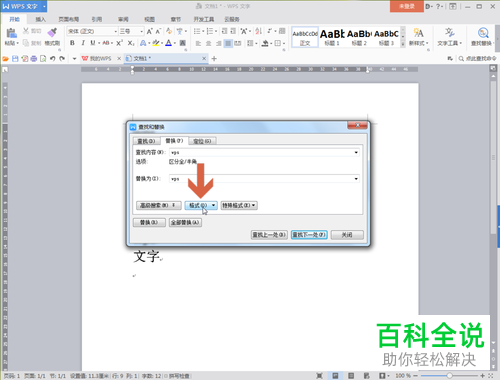500x380 pixels.
Task: Click the Print Preview icon
Action: tap(43, 59)
